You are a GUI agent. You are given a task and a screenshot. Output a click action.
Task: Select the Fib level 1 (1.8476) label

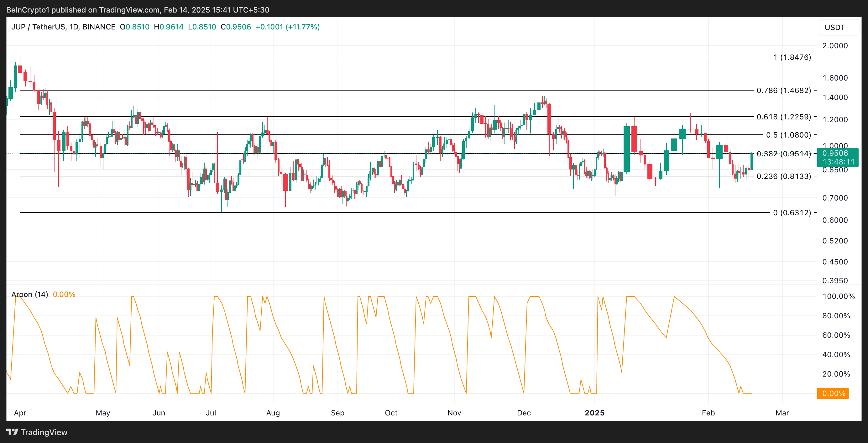(792, 57)
